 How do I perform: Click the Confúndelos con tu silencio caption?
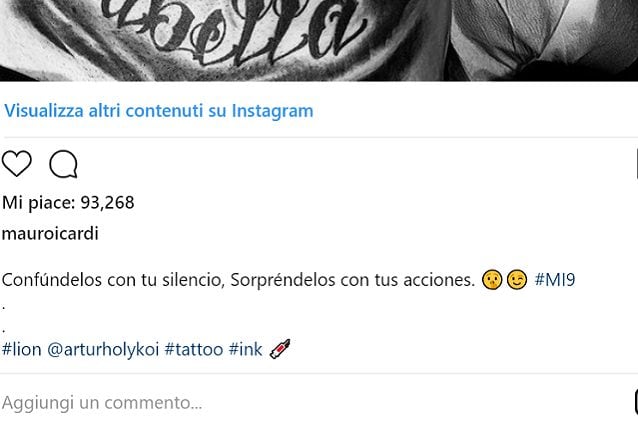(238, 280)
